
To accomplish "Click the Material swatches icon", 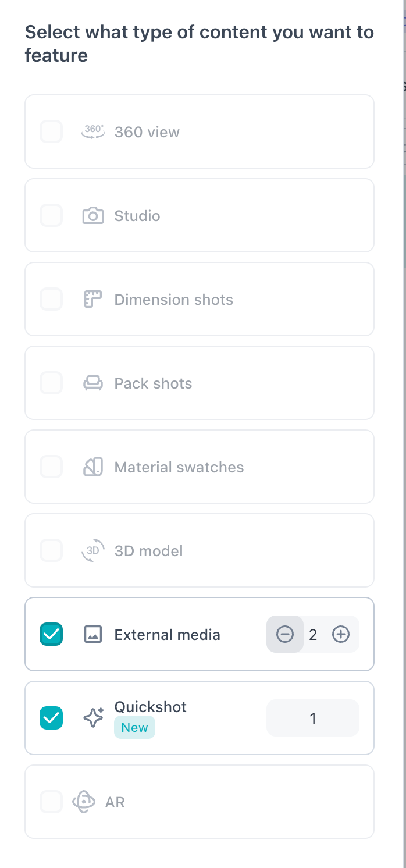I will [x=93, y=467].
